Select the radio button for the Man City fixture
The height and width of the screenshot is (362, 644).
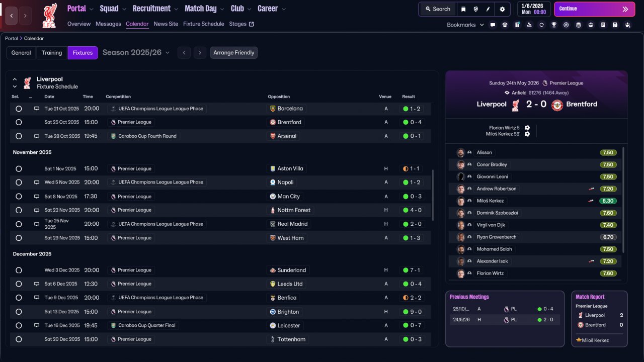(19, 197)
